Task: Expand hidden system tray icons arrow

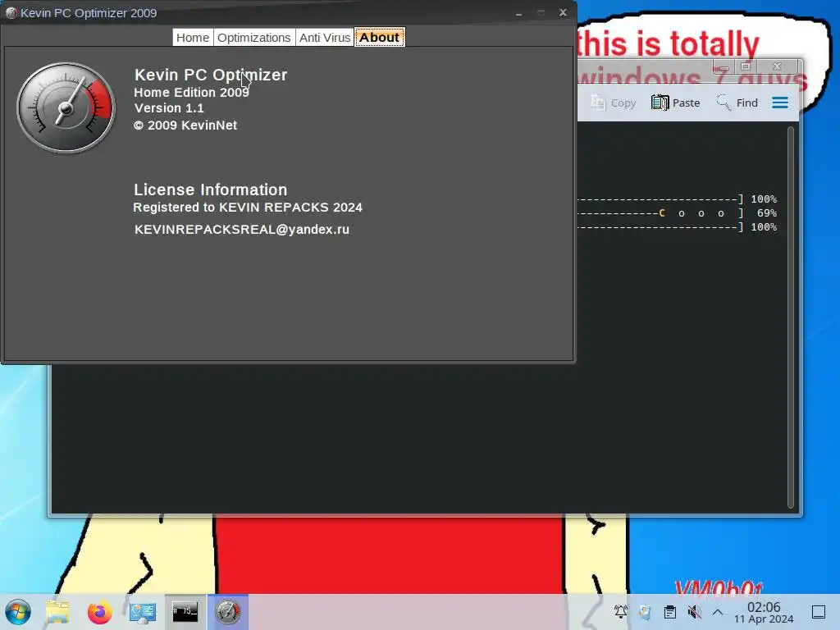Action: click(718, 612)
